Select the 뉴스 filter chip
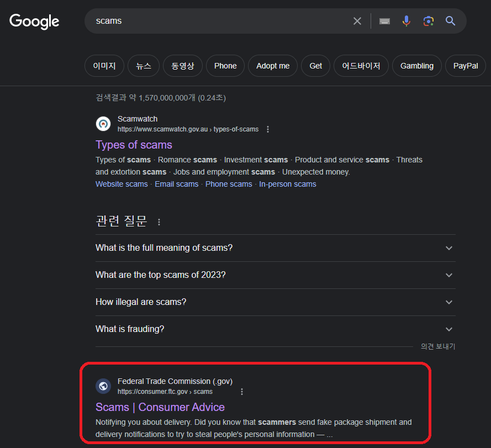 144,66
